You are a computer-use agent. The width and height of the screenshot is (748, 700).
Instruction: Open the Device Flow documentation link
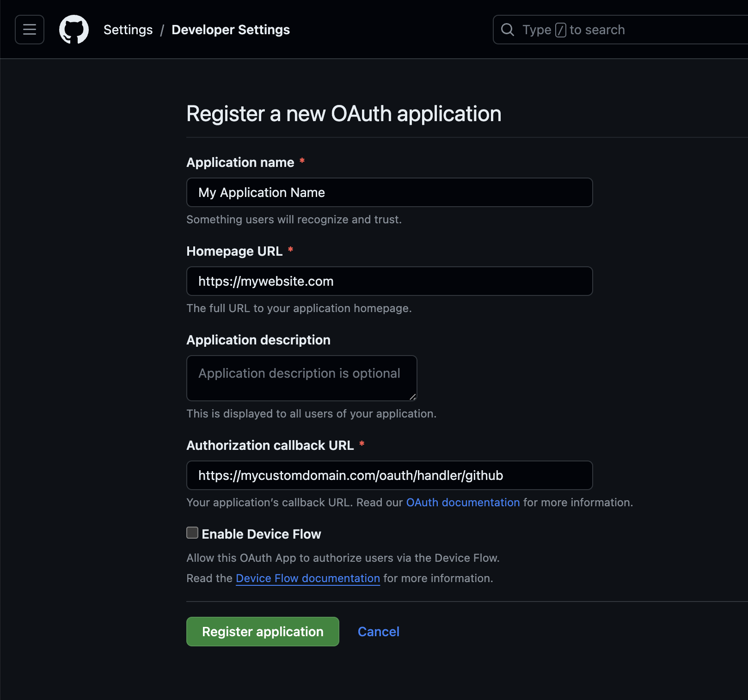click(x=308, y=578)
